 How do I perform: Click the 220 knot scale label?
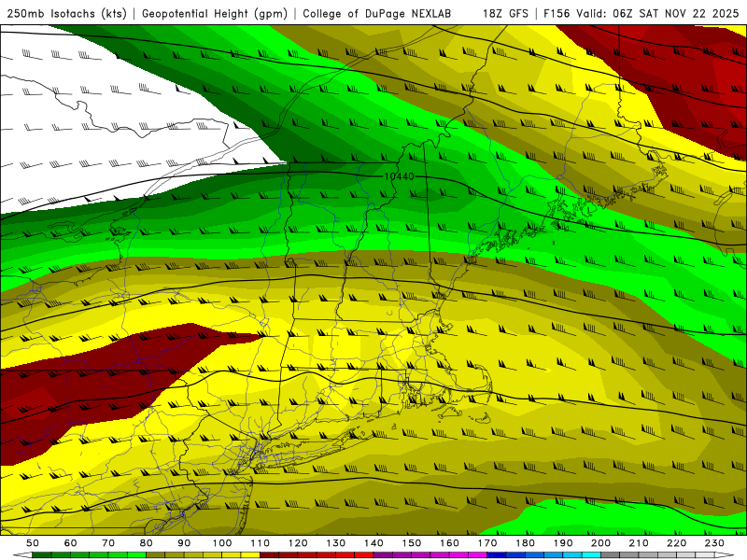pyautogui.click(x=677, y=543)
